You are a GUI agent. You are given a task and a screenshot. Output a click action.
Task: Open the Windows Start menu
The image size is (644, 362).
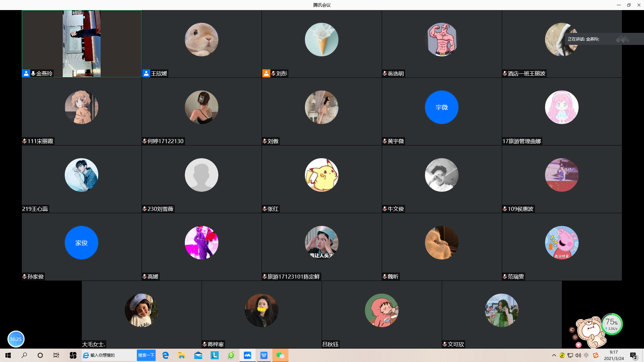point(8,355)
